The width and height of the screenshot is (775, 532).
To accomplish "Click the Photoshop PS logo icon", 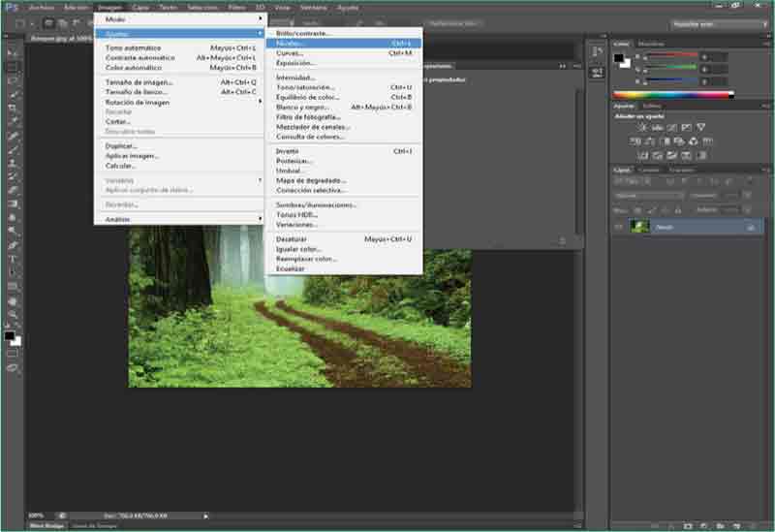I will (x=11, y=7).
